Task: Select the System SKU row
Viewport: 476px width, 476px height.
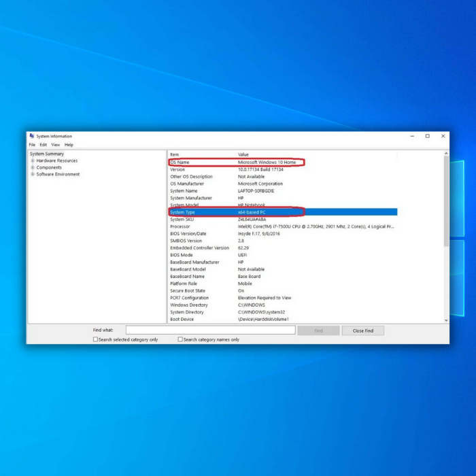Action: 283,219
